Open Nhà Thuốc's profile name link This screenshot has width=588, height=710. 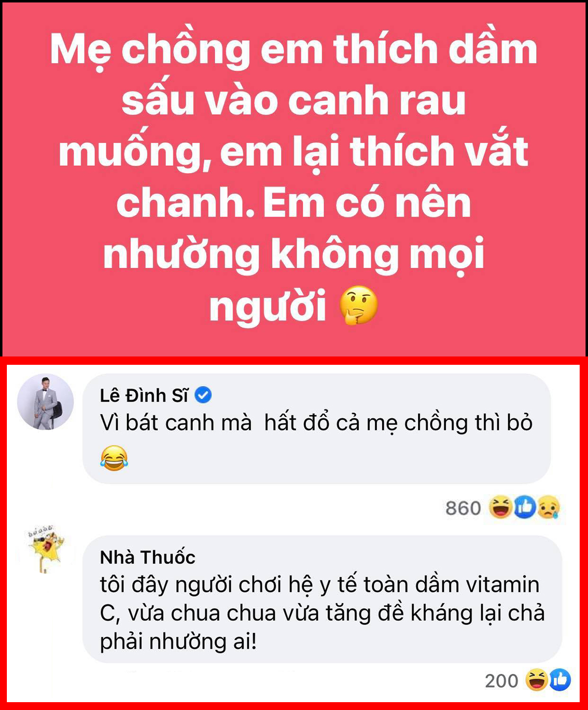[x=147, y=558]
